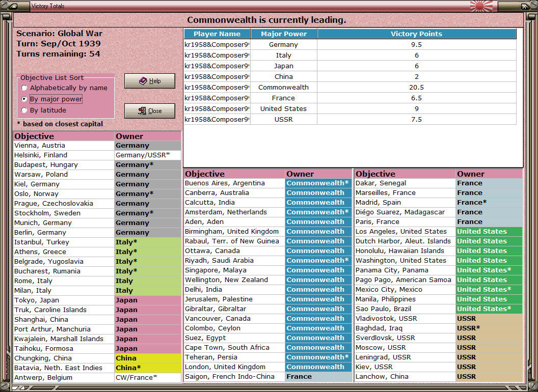The width and height of the screenshot is (538, 392).
Task: Click the Amsterdam, Netherlands objective
Action: (234, 212)
